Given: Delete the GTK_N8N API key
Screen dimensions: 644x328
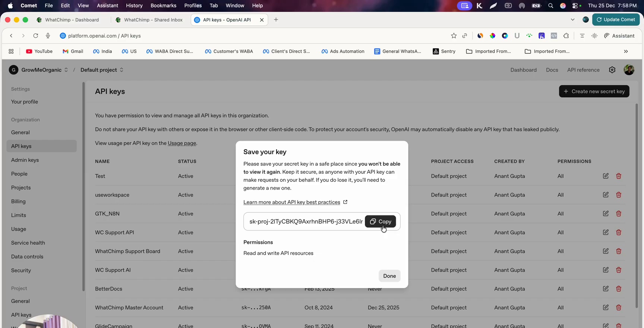Looking at the screenshot, I should click(619, 214).
